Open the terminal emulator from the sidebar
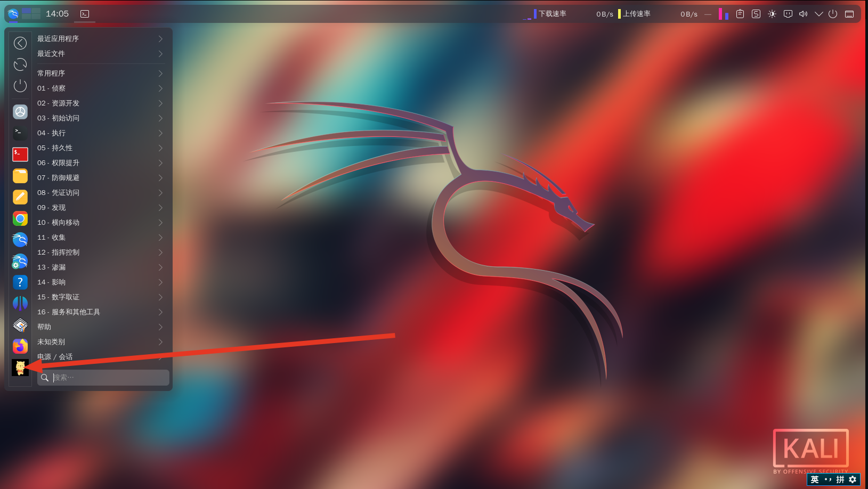 pos(20,133)
